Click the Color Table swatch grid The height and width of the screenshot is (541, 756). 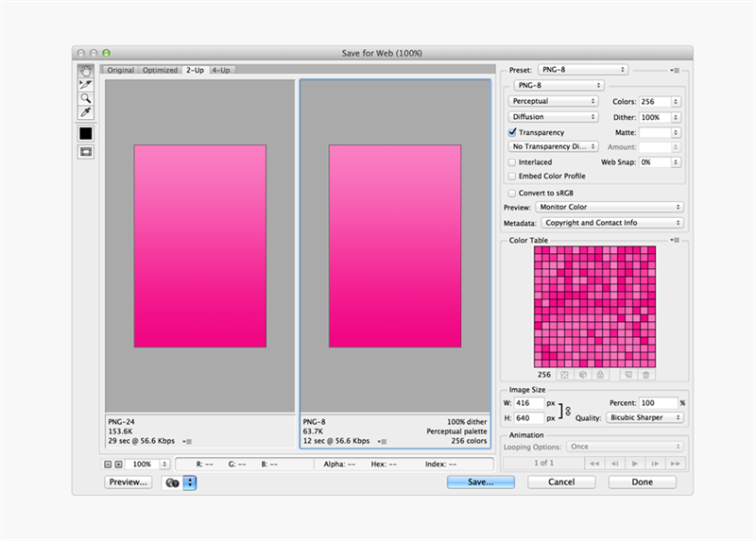(x=594, y=307)
